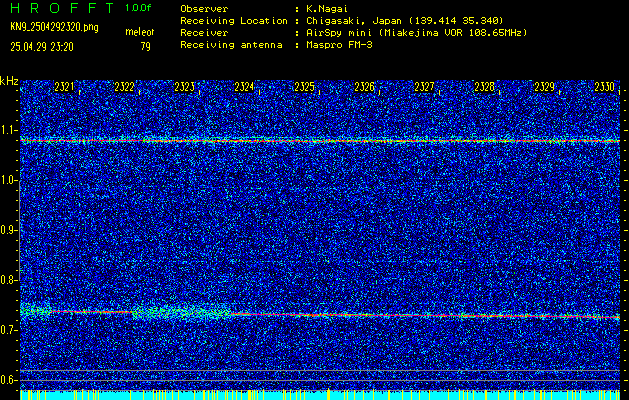Click the date stamp 25.04.29 23:20
Viewport: 629px width, 400px height.
pyautogui.click(x=42, y=47)
